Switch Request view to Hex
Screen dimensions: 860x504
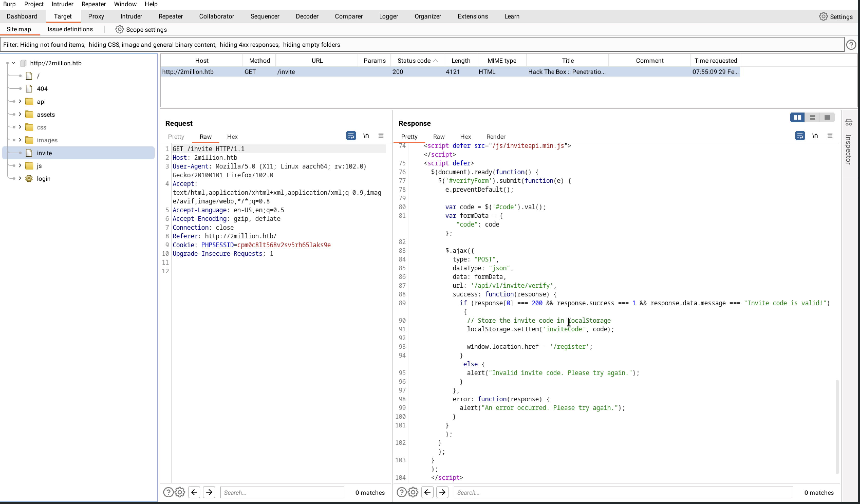click(232, 136)
